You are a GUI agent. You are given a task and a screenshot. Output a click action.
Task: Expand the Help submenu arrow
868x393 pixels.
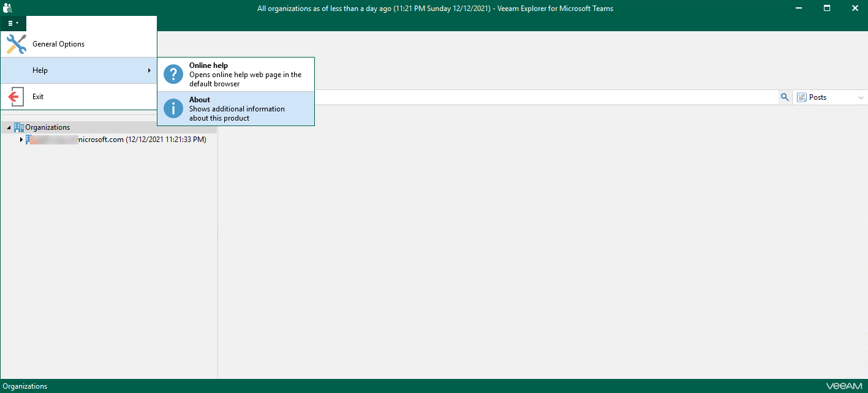149,70
